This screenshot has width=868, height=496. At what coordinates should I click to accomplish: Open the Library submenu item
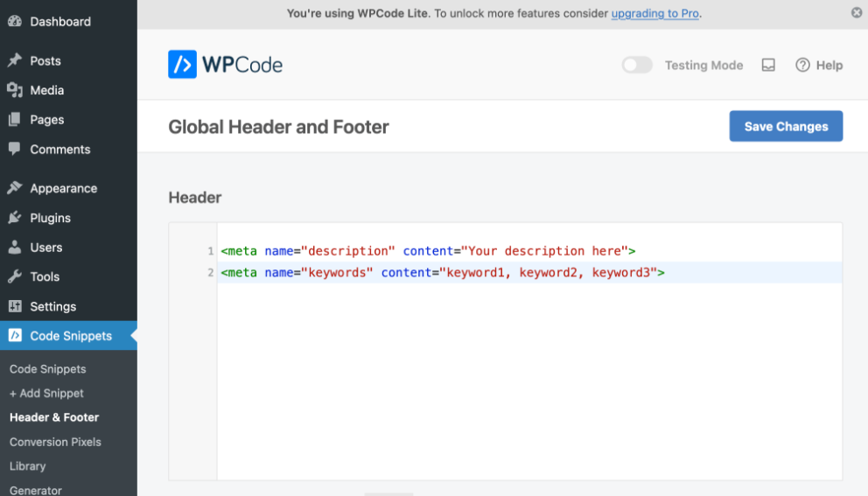28,466
